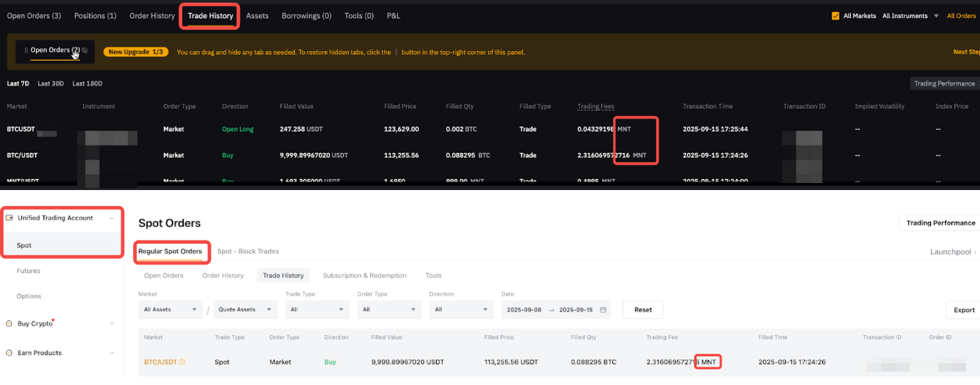Click the wallet icon beside Unified Trading Account
The height and width of the screenshot is (385, 980).
pos(9,218)
